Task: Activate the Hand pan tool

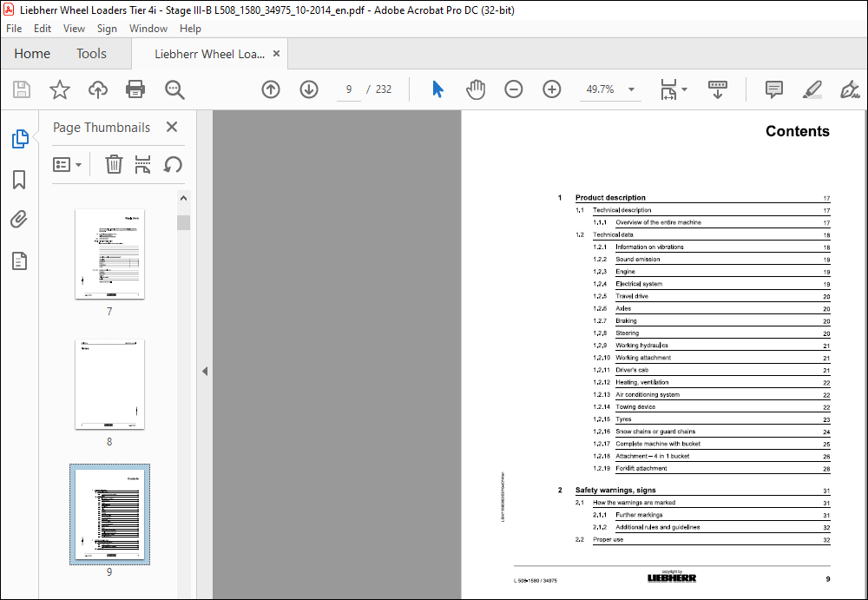Action: [x=476, y=89]
